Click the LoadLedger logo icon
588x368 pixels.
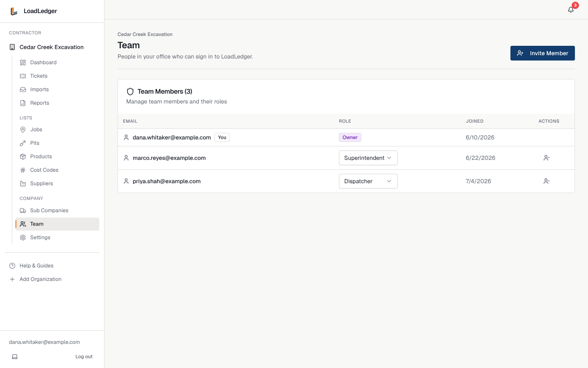click(14, 11)
